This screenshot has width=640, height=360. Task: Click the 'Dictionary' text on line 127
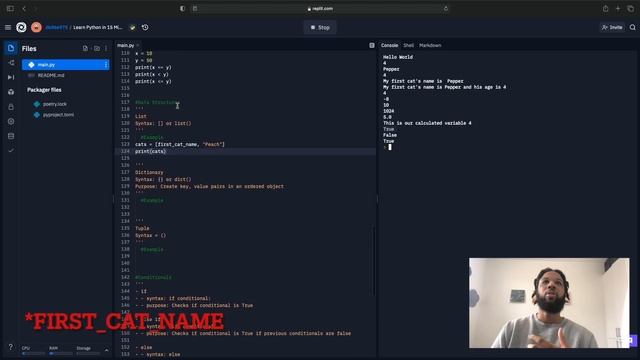[149, 173]
